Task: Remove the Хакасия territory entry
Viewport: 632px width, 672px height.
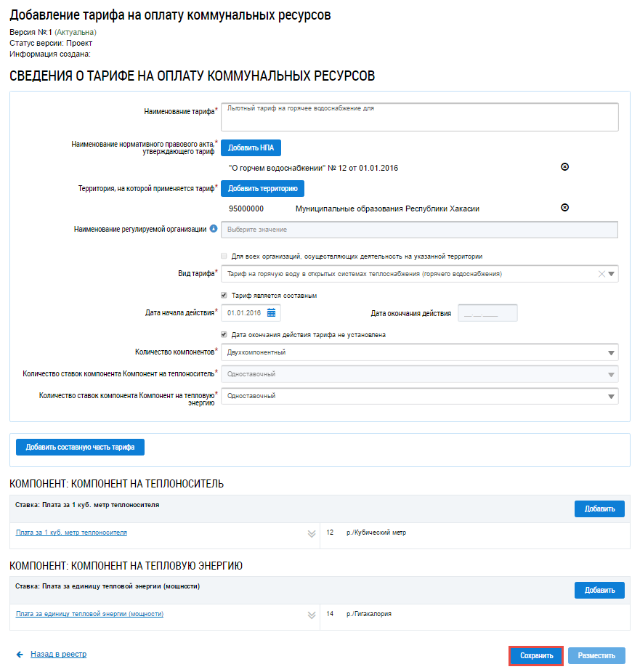Action: point(564,208)
